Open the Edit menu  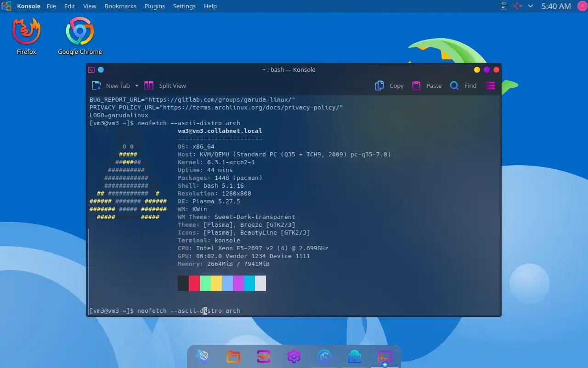pyautogui.click(x=69, y=6)
